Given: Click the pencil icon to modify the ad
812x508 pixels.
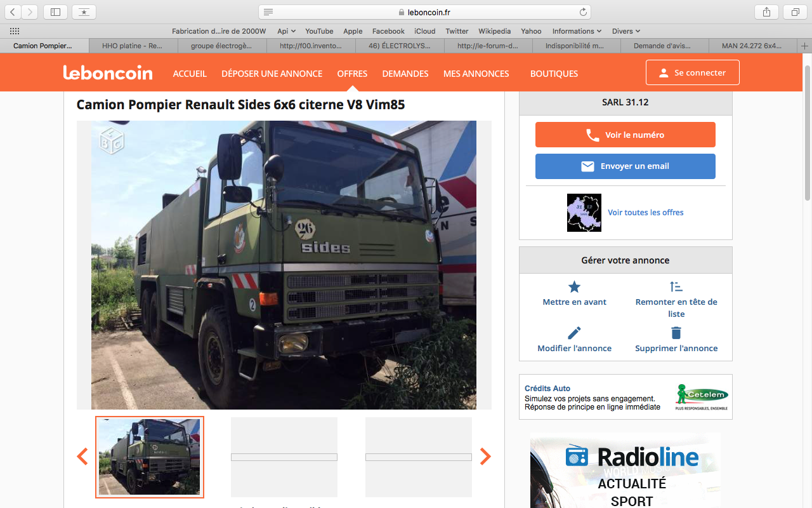Looking at the screenshot, I should point(574,333).
